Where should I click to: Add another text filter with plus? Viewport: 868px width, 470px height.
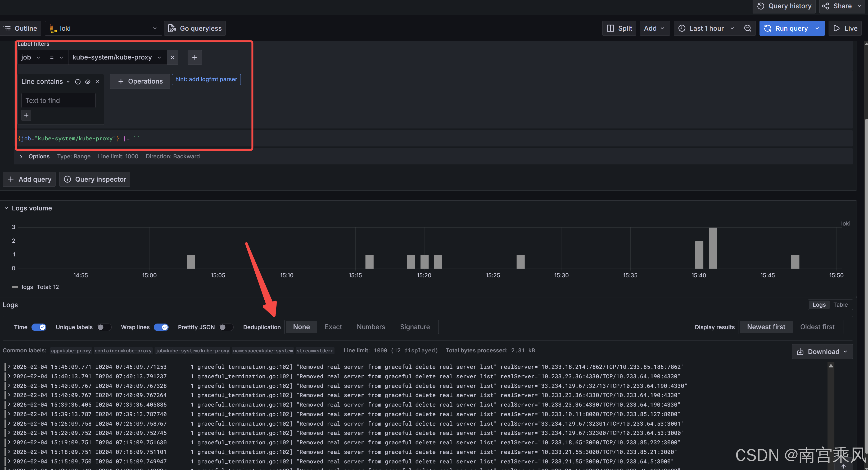26,116
